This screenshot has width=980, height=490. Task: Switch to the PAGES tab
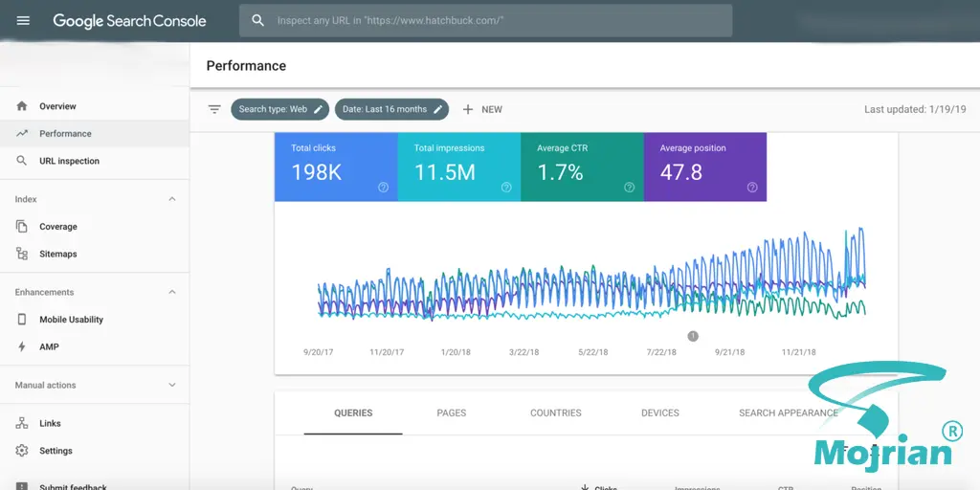point(452,413)
